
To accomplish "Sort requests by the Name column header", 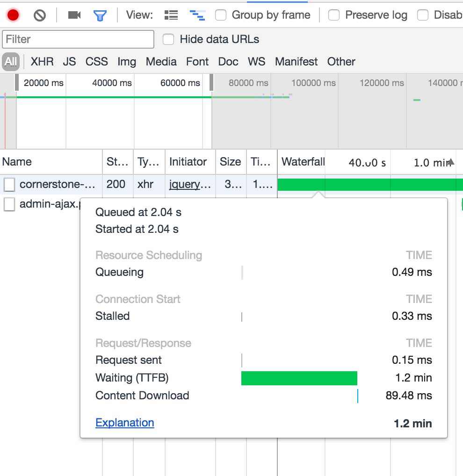I will click(17, 162).
